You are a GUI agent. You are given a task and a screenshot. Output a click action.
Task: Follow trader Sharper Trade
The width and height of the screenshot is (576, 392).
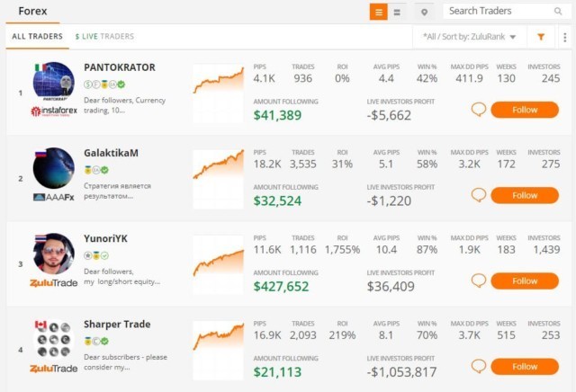(x=525, y=367)
